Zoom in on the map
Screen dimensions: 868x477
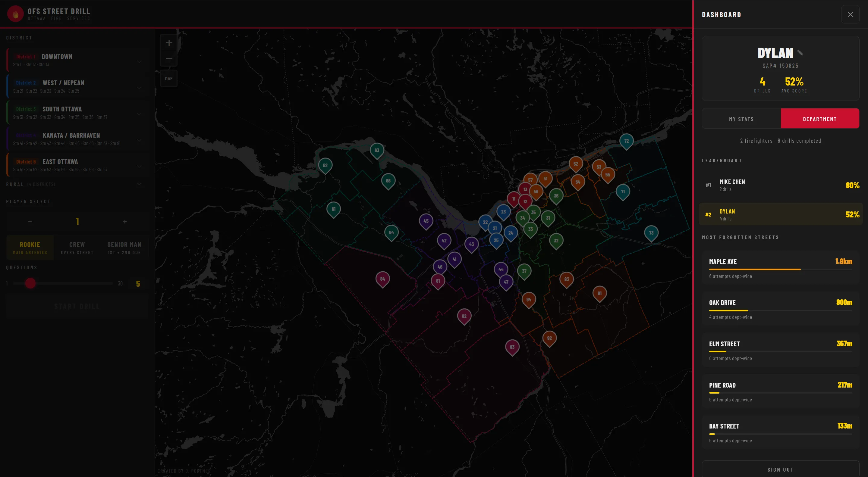click(169, 42)
